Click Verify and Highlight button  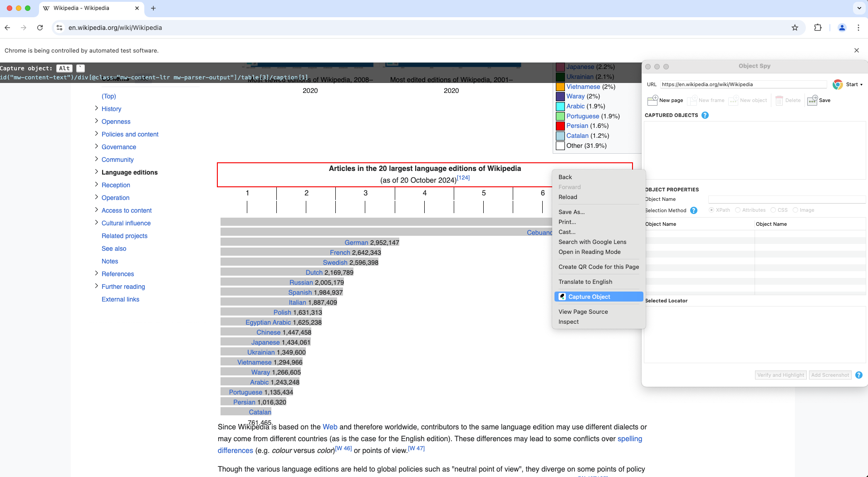pos(780,375)
